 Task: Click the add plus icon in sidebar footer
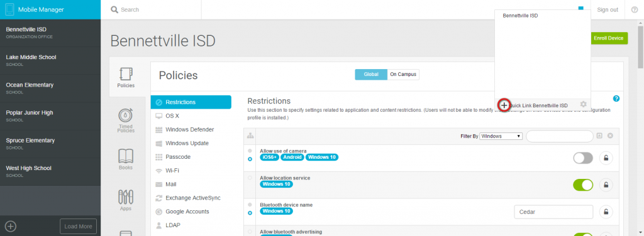10,226
